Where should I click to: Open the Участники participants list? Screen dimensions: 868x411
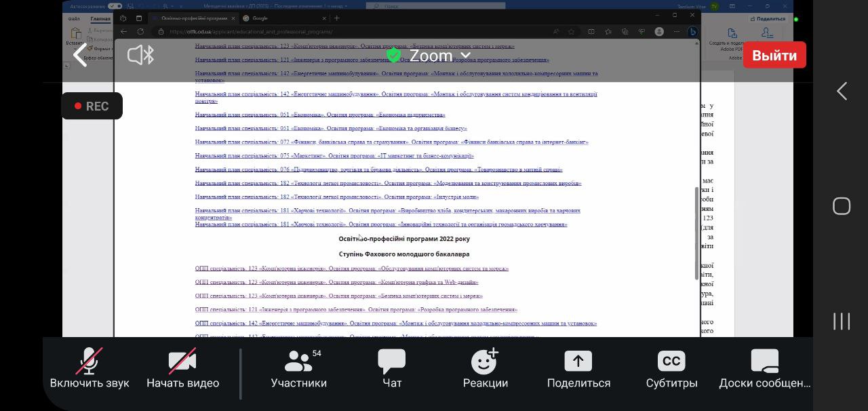pyautogui.click(x=298, y=370)
